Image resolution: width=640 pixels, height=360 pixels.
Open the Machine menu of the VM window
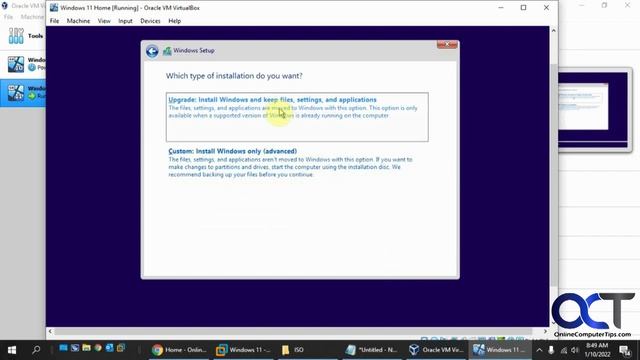(78, 21)
